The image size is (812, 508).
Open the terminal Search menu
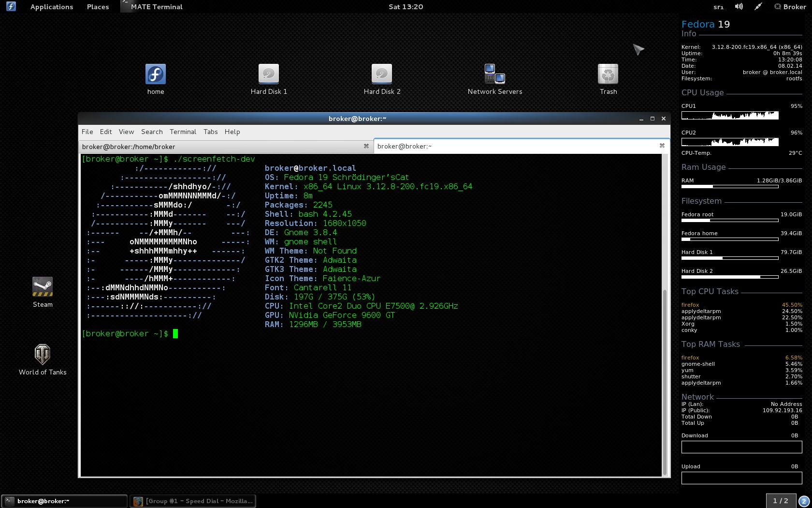pos(152,132)
